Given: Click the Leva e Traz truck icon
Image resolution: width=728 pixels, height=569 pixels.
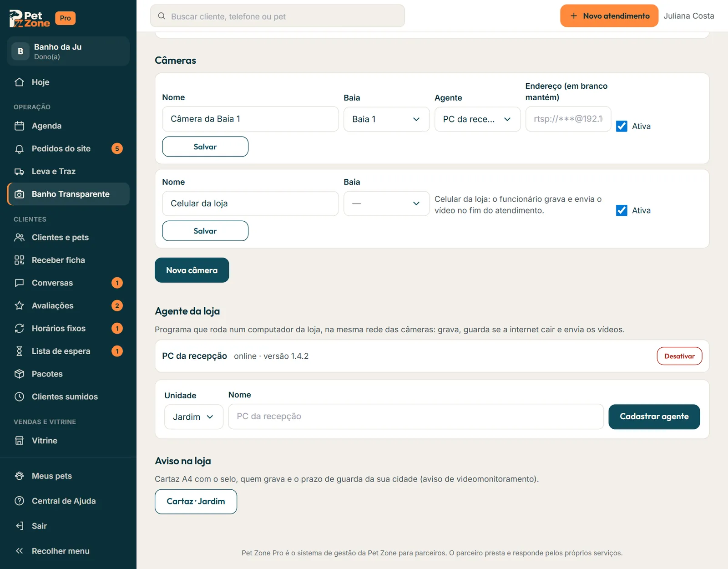Looking at the screenshot, I should coord(19,171).
